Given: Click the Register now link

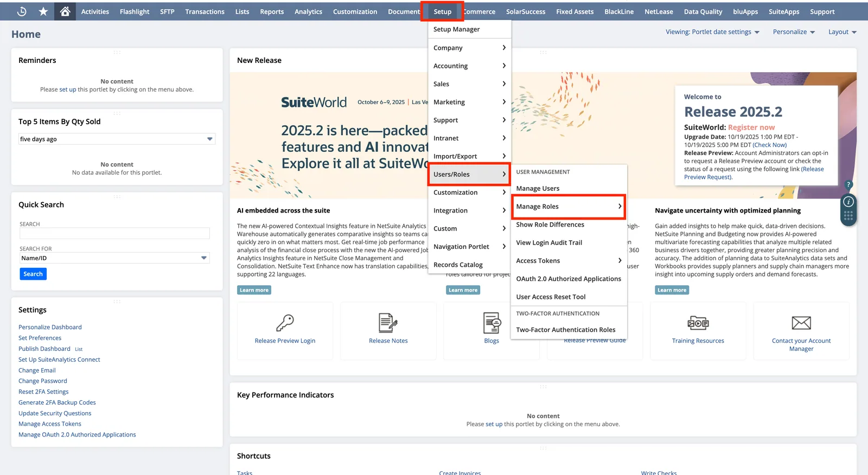Looking at the screenshot, I should [x=751, y=127].
